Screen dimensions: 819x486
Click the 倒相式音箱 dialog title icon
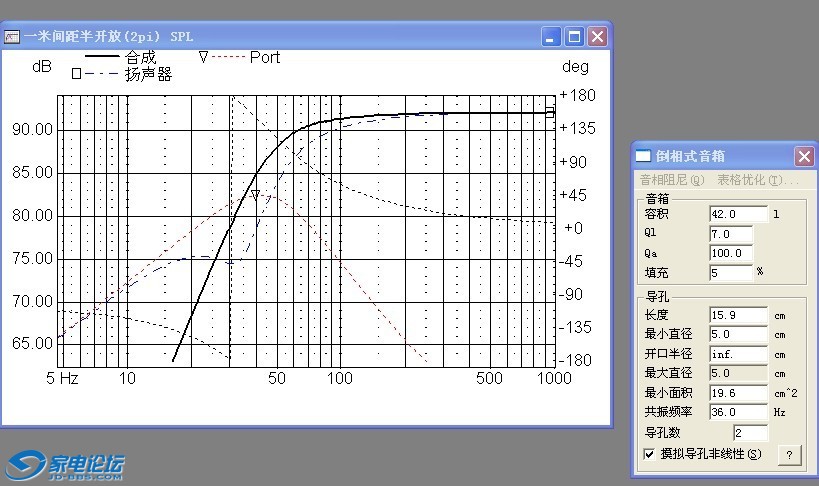(644, 157)
